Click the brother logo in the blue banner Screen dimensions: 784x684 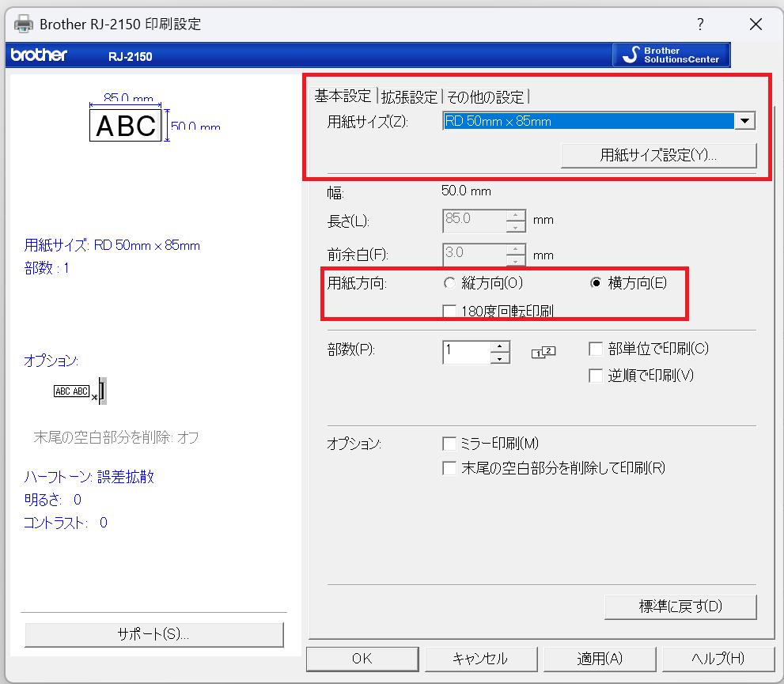pyautogui.click(x=39, y=55)
